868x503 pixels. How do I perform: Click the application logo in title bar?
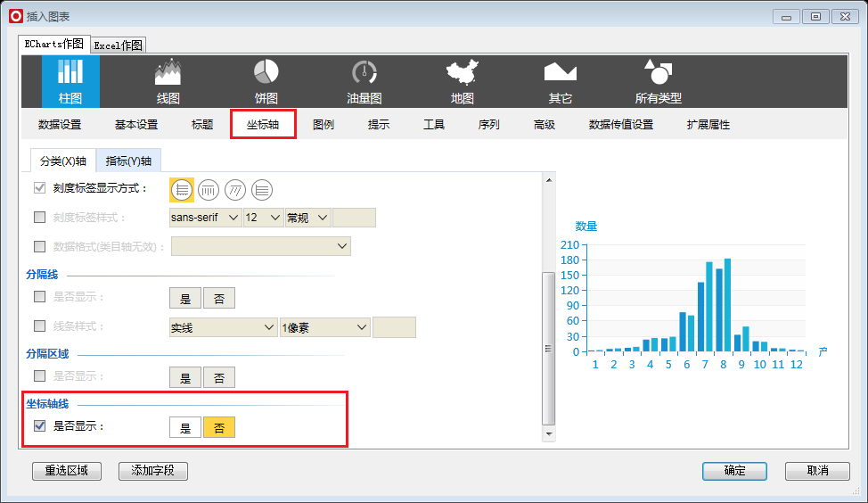tap(16, 16)
